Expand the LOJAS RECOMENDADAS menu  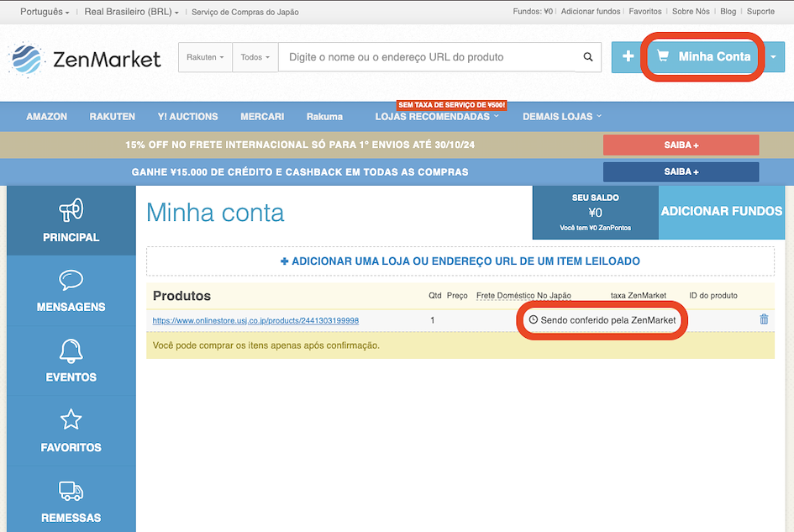coord(437,117)
